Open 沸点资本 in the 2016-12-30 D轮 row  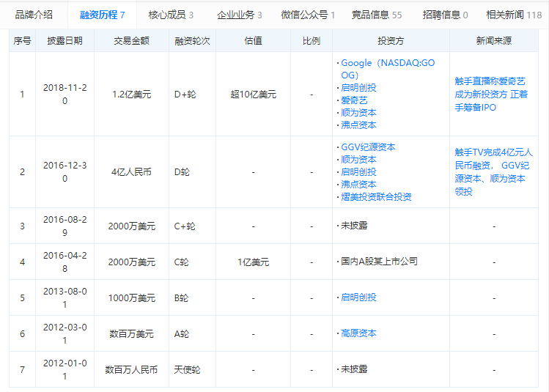pyautogui.click(x=358, y=184)
